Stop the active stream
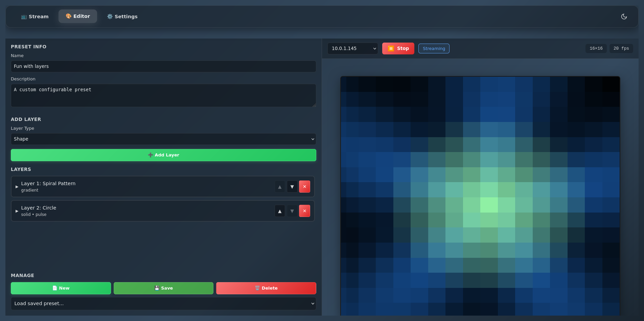Viewport: 644px width, 321px height. pyautogui.click(x=398, y=48)
